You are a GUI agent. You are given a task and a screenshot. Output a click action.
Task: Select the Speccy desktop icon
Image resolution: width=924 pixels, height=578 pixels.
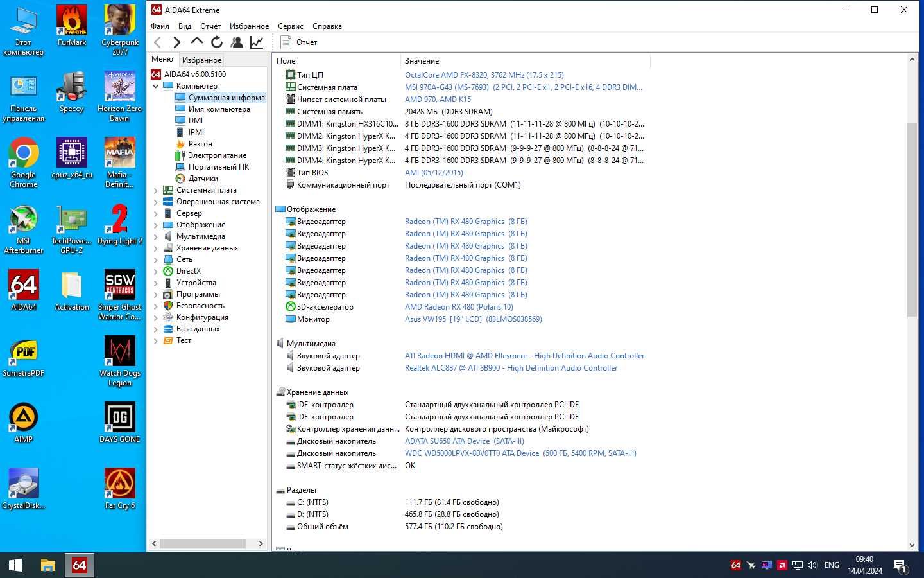(x=72, y=92)
